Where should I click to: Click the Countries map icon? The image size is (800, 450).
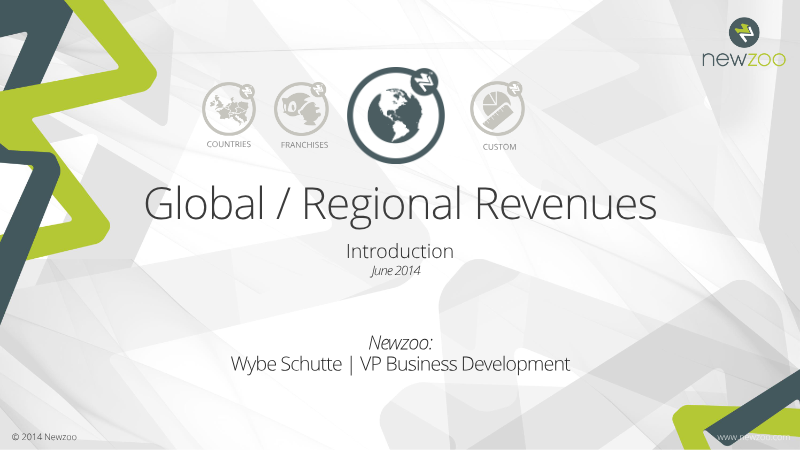(x=229, y=109)
